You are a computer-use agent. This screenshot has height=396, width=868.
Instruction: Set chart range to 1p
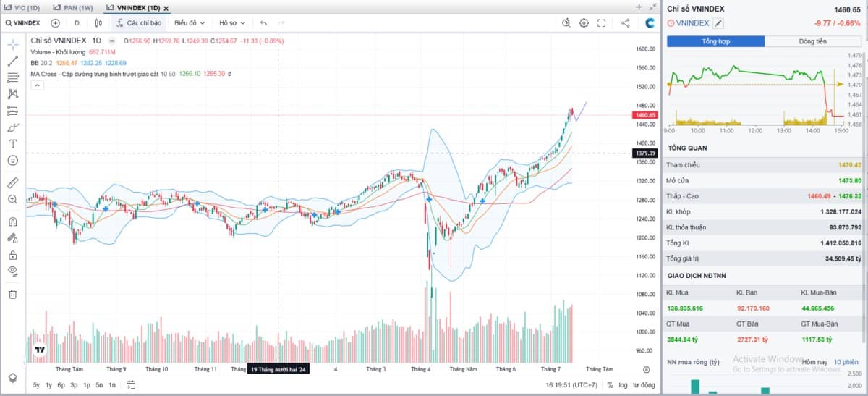[87, 385]
